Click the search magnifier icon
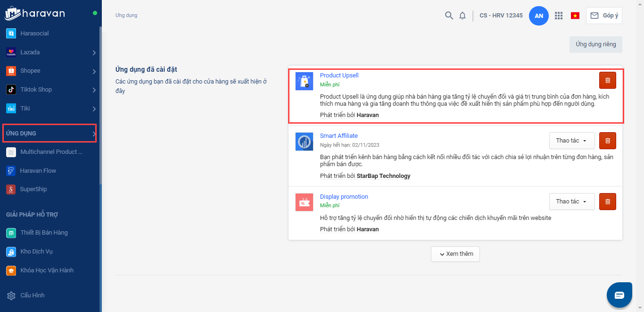Screen dimensions: 644x312 (449, 16)
